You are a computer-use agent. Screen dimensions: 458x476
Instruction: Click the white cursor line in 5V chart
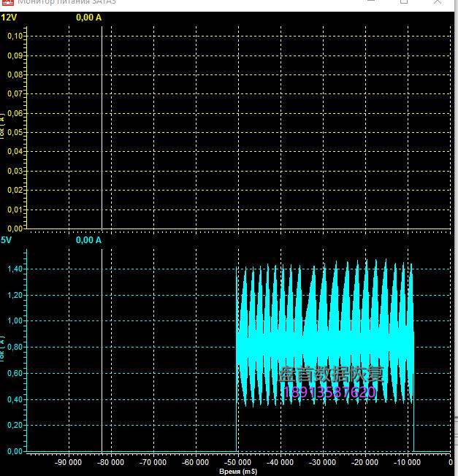(102, 350)
